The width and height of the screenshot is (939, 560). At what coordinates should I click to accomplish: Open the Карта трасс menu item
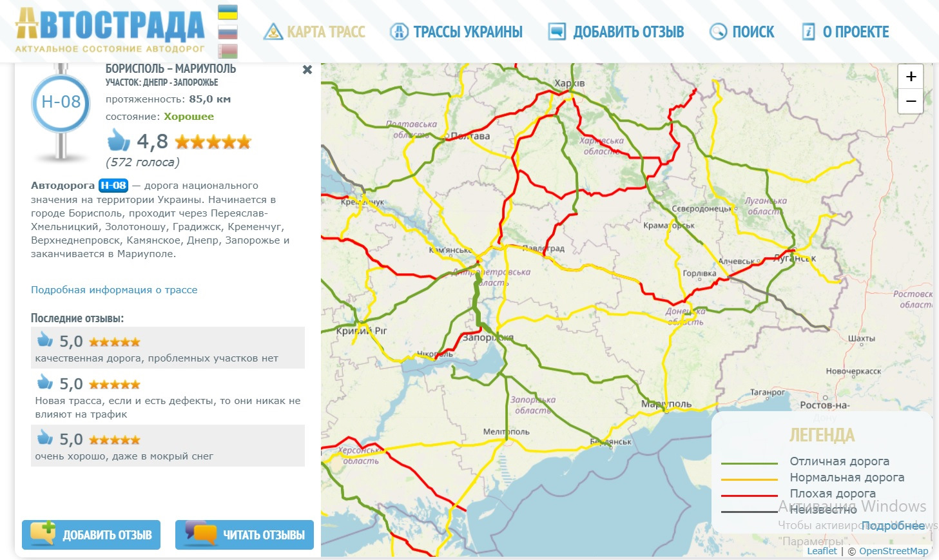click(315, 32)
